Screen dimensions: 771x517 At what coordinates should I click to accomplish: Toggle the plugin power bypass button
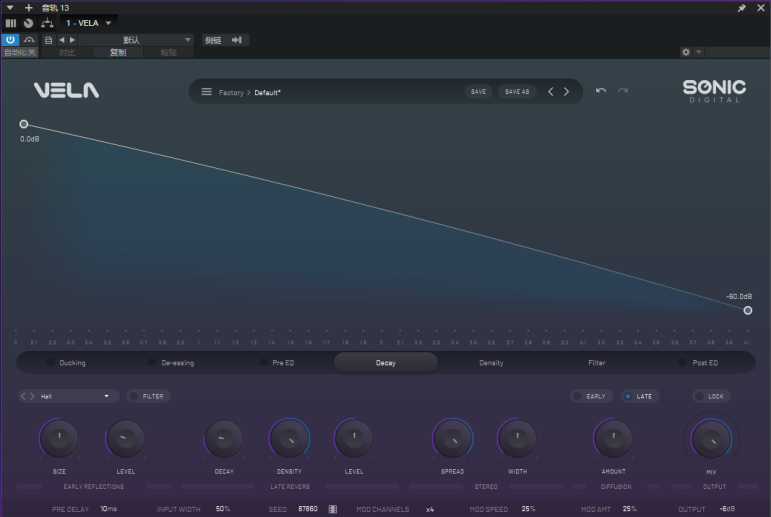click(x=11, y=40)
